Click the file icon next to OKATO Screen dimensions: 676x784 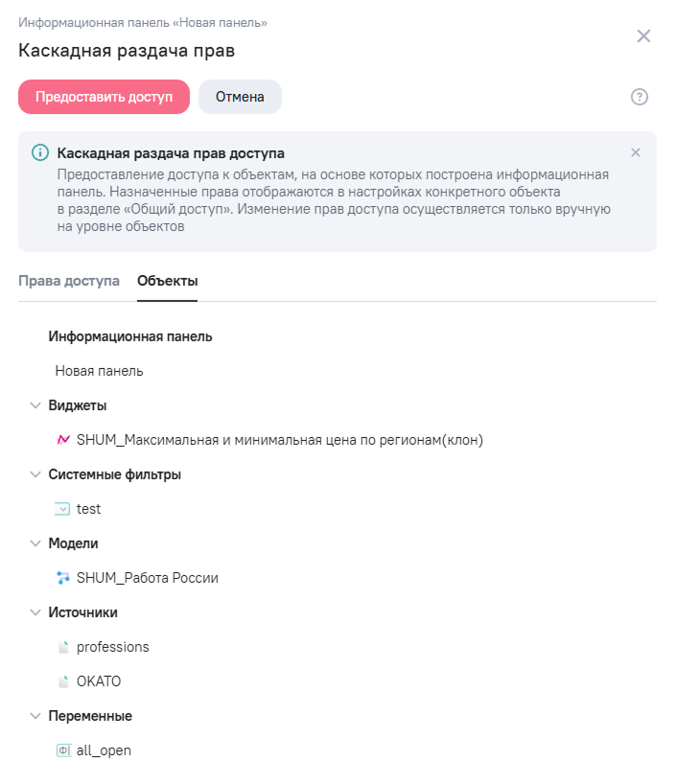coord(63,681)
